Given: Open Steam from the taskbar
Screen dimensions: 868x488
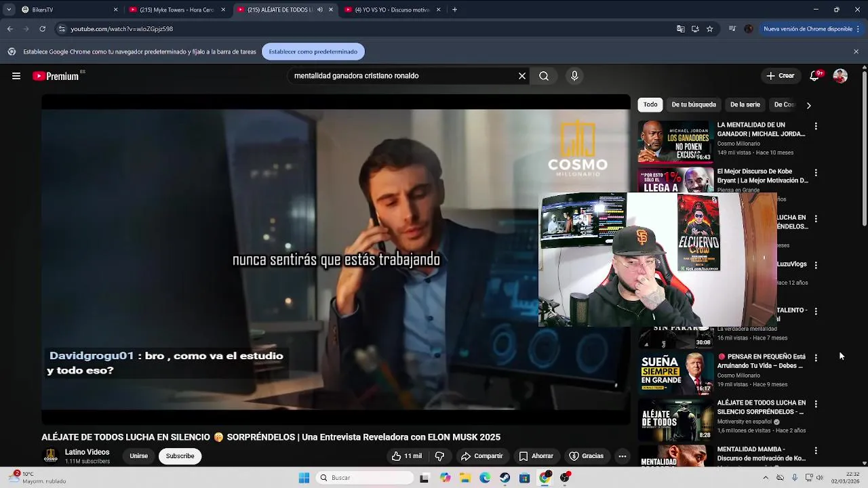Looking at the screenshot, I should click(505, 478).
